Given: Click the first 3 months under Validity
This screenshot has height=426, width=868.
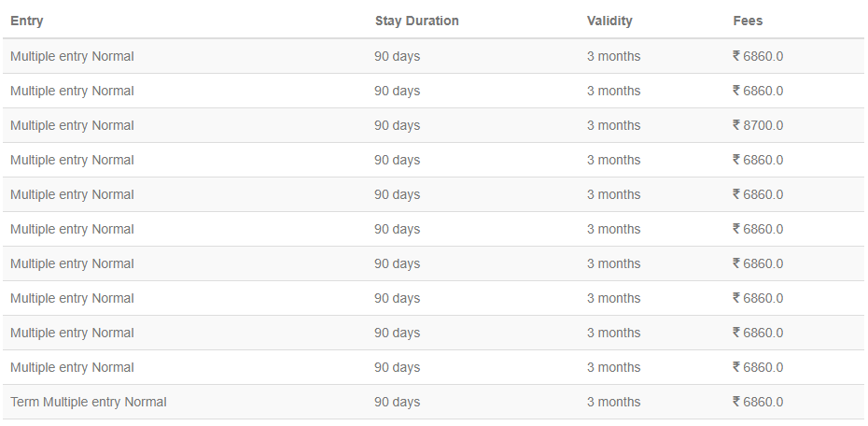Looking at the screenshot, I should click(613, 56).
